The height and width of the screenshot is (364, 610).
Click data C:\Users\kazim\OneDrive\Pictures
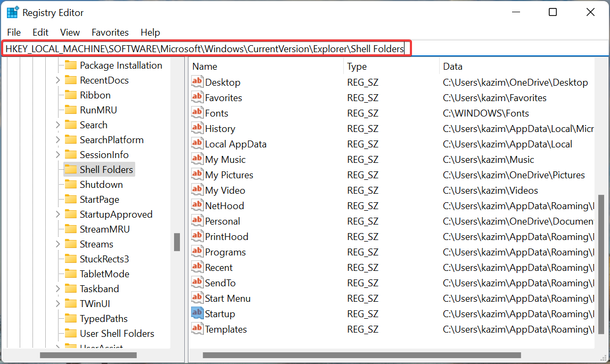[514, 175]
